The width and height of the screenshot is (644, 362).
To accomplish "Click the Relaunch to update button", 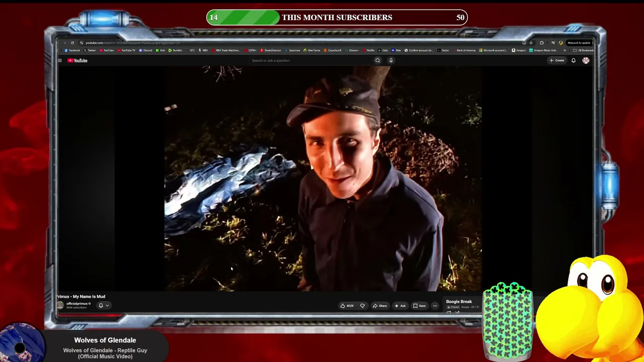I will pos(579,43).
